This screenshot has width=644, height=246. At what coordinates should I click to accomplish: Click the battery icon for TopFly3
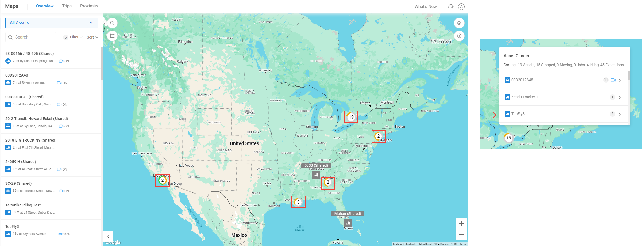click(60, 234)
